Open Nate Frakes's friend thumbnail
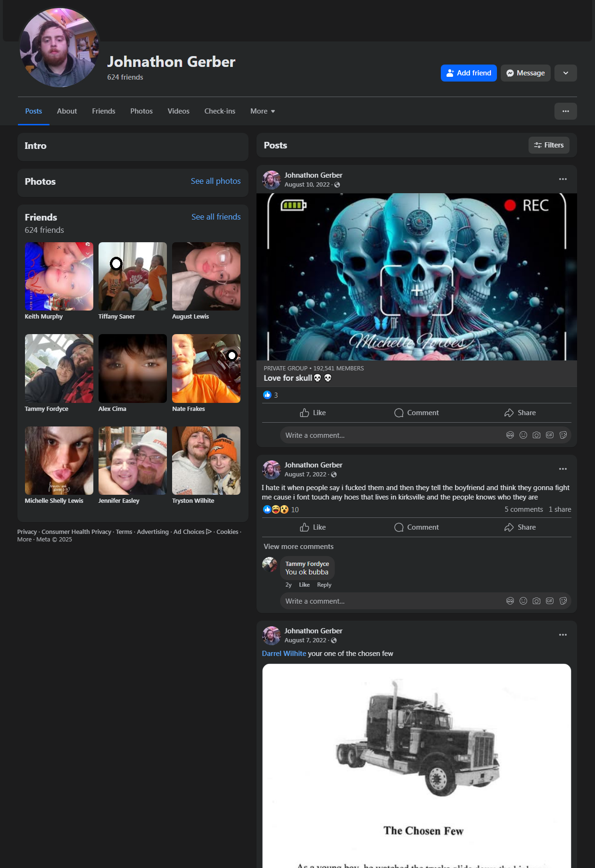This screenshot has height=868, width=595. 206,368
